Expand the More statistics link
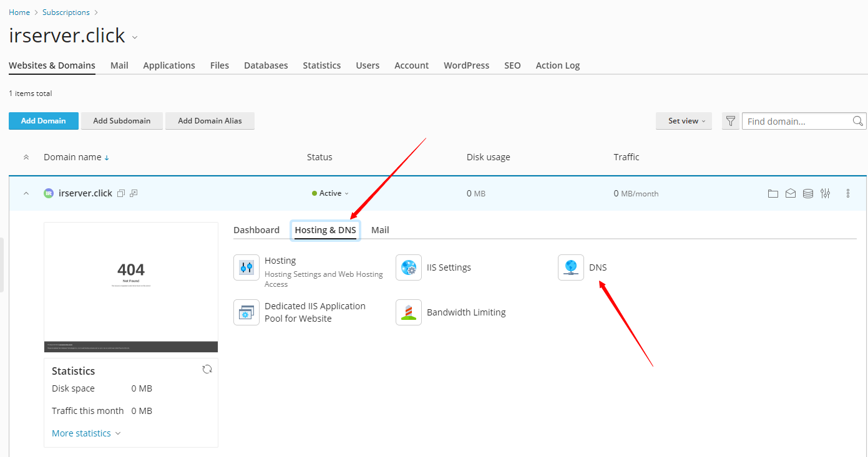Screen dimensions: 868x457 click(x=85, y=433)
